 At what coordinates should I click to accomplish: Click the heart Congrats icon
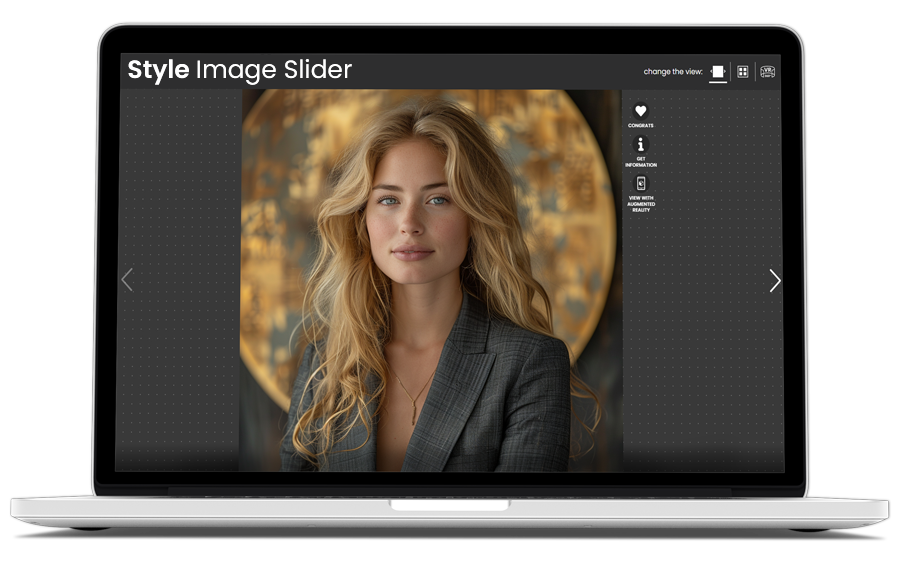click(641, 111)
